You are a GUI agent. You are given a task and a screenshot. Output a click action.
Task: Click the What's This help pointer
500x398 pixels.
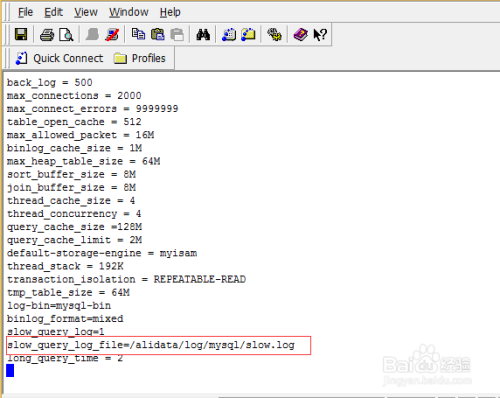pos(320,34)
